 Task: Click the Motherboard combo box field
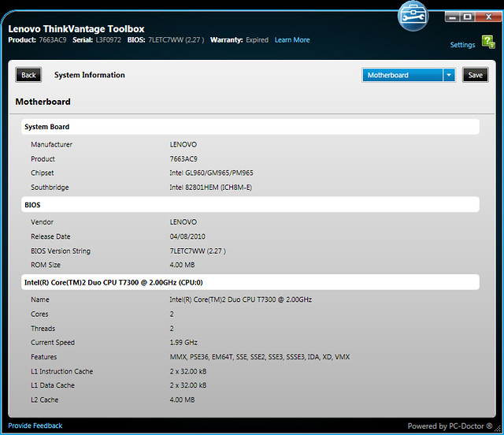(402, 75)
